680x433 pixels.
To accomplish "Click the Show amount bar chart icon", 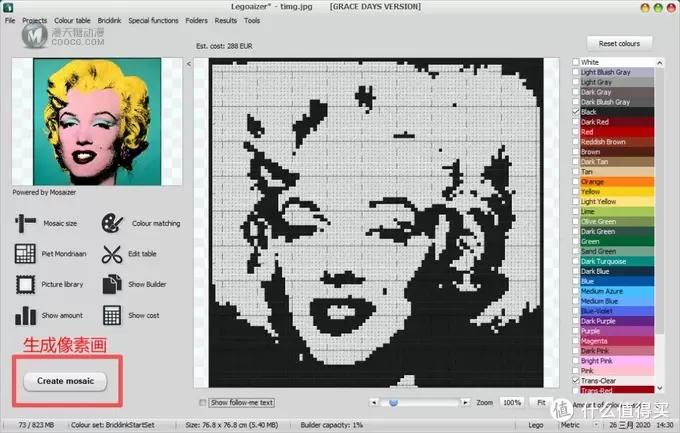I will point(25,315).
